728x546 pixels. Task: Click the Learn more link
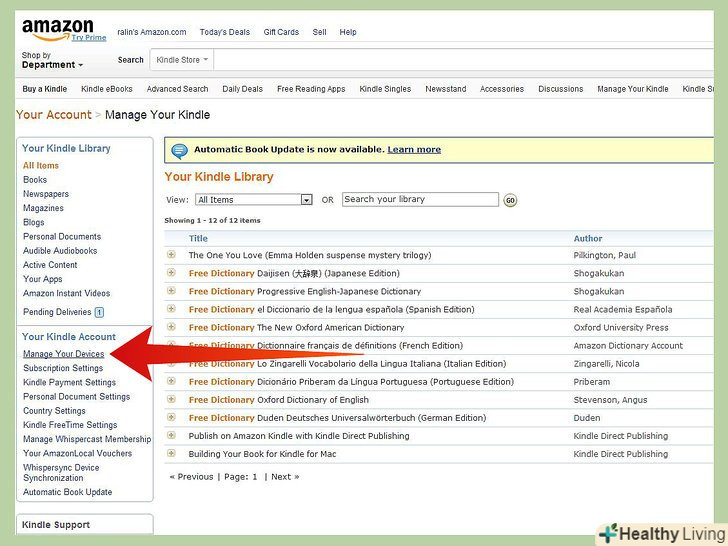coord(414,150)
